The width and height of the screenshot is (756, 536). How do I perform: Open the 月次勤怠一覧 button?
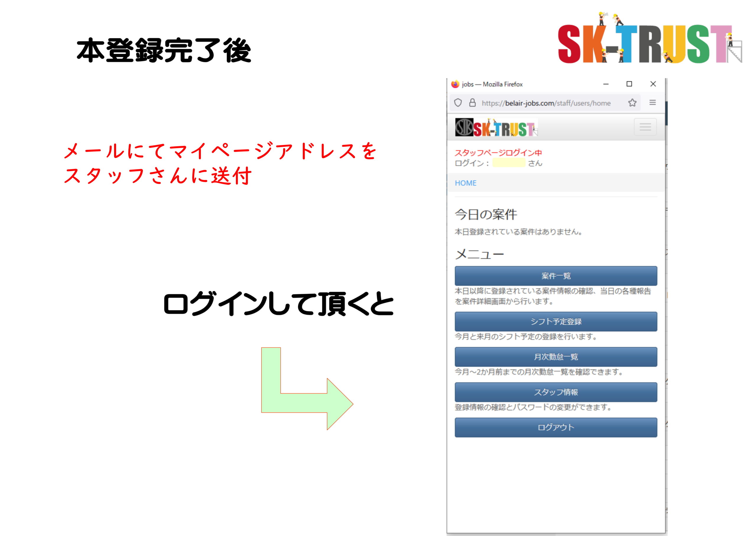(556, 357)
